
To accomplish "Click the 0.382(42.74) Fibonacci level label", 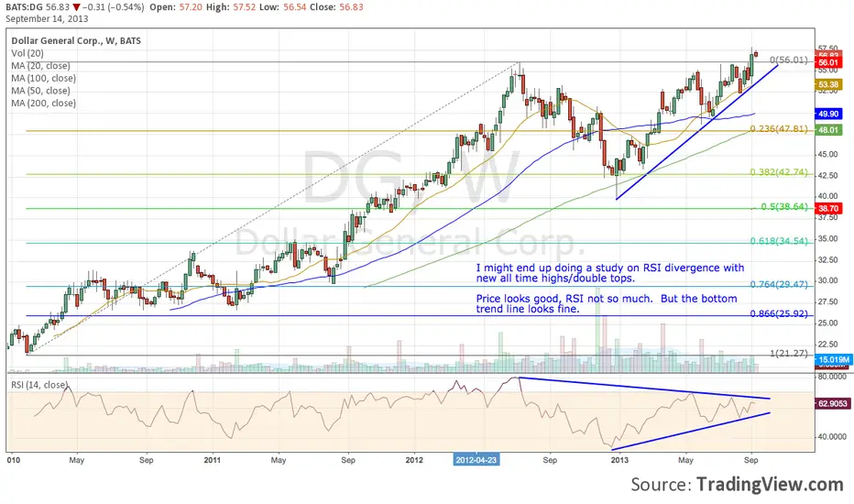I will (x=779, y=171).
